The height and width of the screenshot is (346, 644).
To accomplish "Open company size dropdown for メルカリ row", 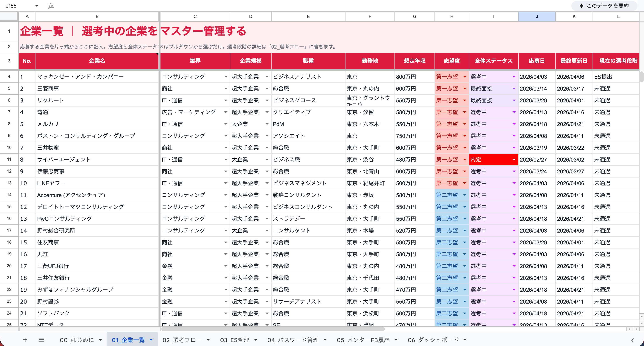I will tap(267, 124).
